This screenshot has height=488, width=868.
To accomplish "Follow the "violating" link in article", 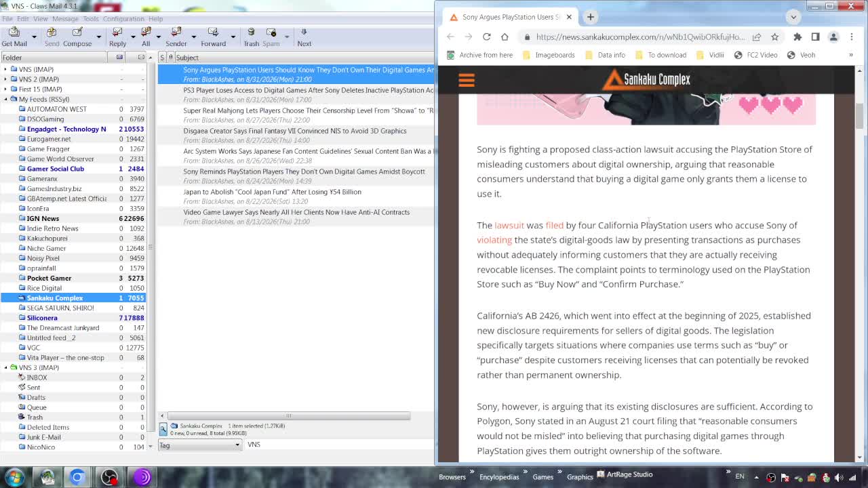I will [494, 240].
